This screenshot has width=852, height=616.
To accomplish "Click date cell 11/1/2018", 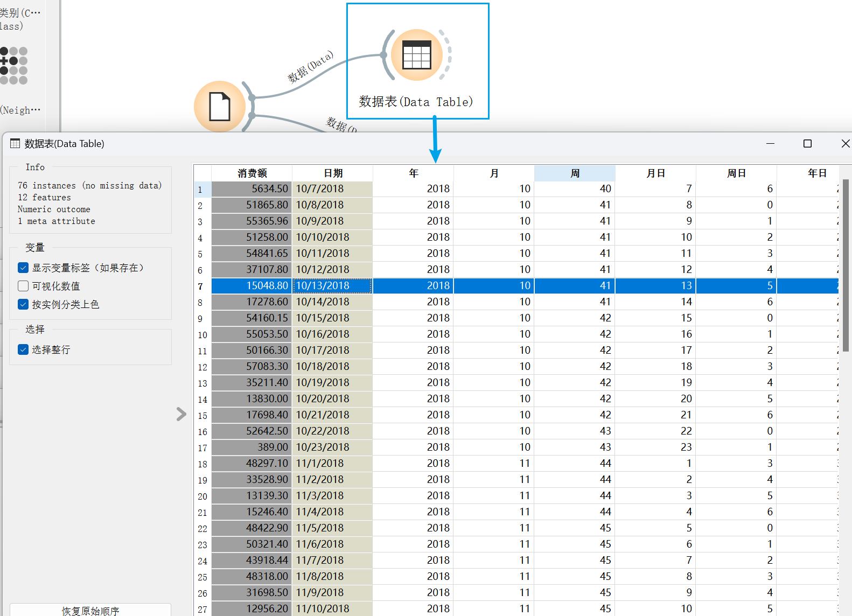I will tap(333, 464).
